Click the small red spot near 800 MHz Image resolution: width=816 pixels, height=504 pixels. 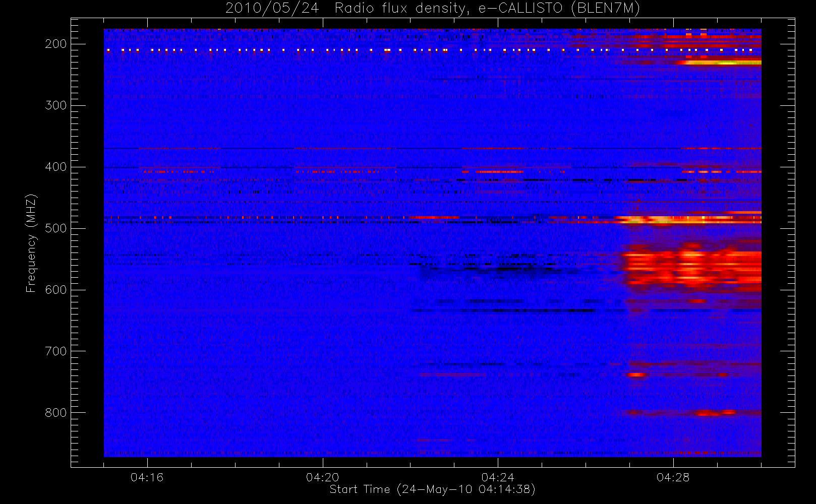pyautogui.click(x=715, y=413)
